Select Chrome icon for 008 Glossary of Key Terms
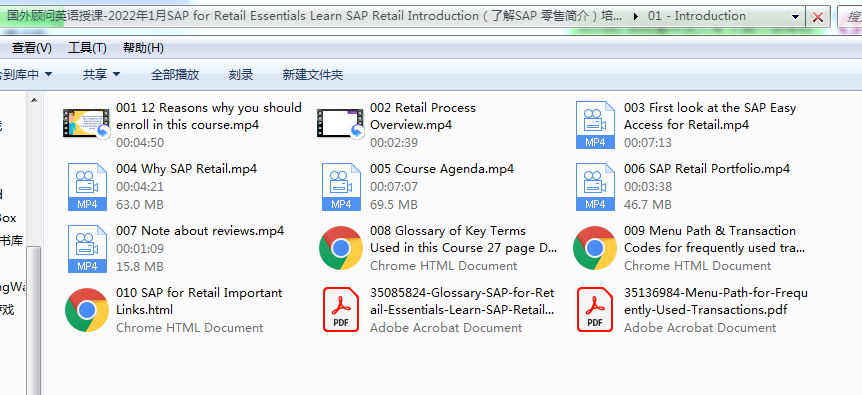 click(341, 248)
